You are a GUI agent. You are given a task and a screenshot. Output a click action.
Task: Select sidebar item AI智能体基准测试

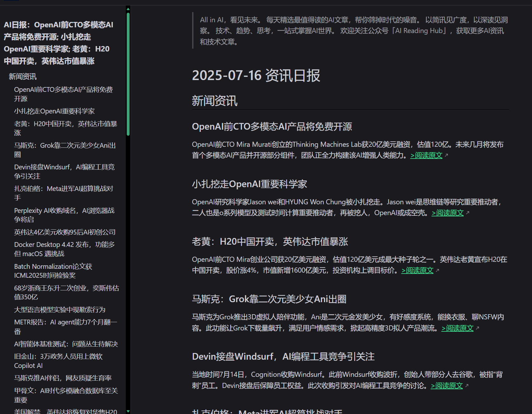66,344
